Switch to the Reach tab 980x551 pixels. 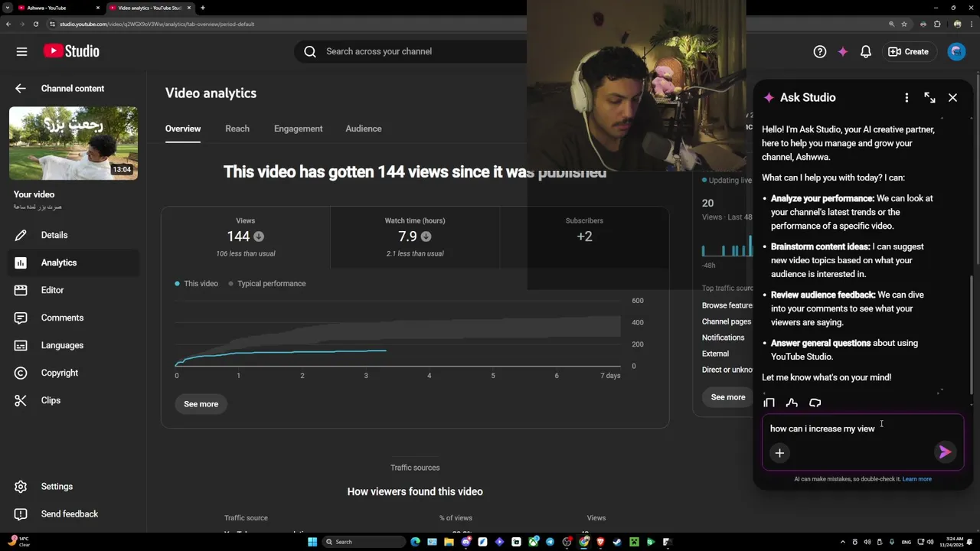click(237, 129)
